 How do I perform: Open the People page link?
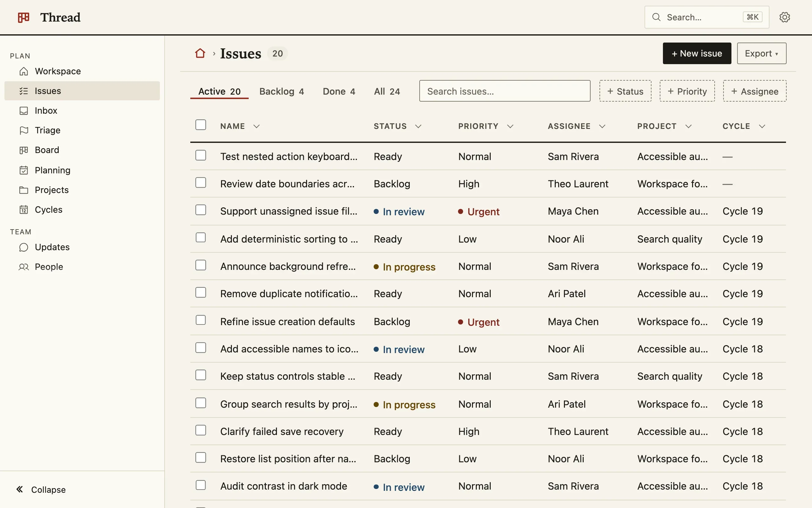click(x=82, y=267)
